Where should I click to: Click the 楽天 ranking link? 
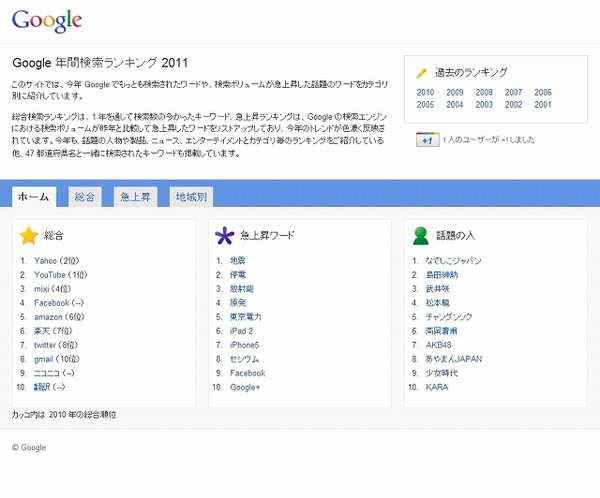click(42, 331)
